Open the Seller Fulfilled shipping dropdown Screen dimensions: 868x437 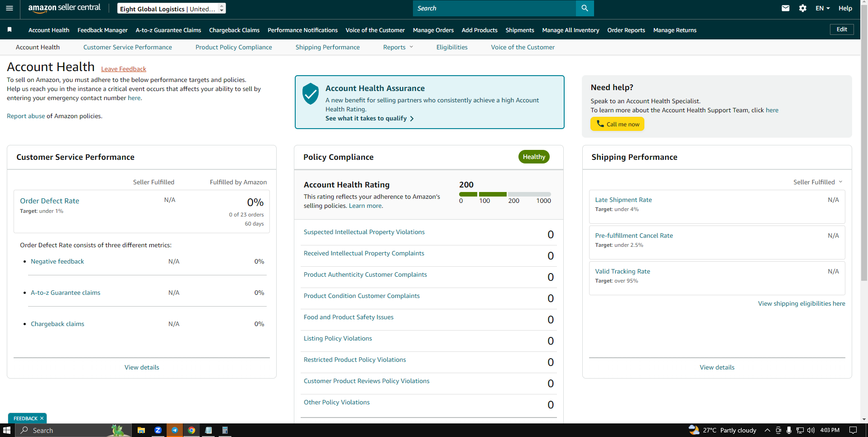click(x=818, y=182)
